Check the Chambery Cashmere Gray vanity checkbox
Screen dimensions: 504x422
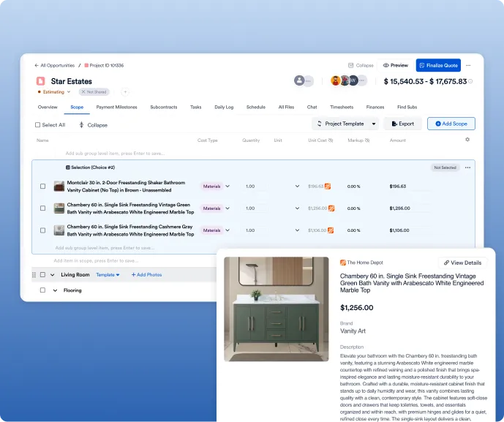click(x=42, y=230)
